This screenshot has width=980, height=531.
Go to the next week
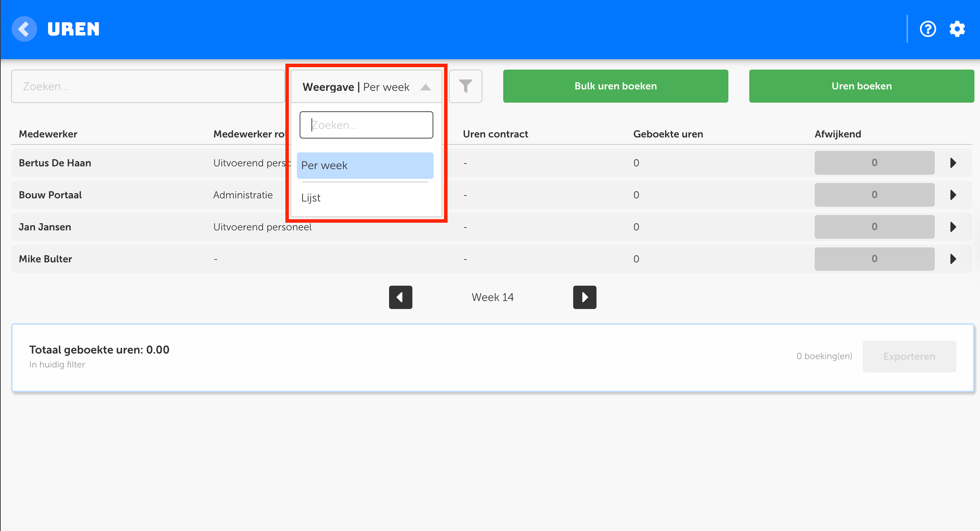584,297
